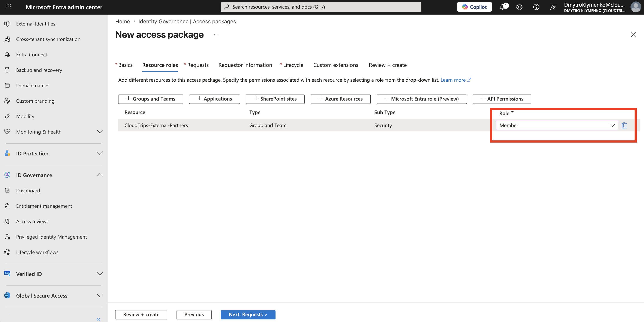Click the user account avatar
644x322 pixels.
[635, 7]
